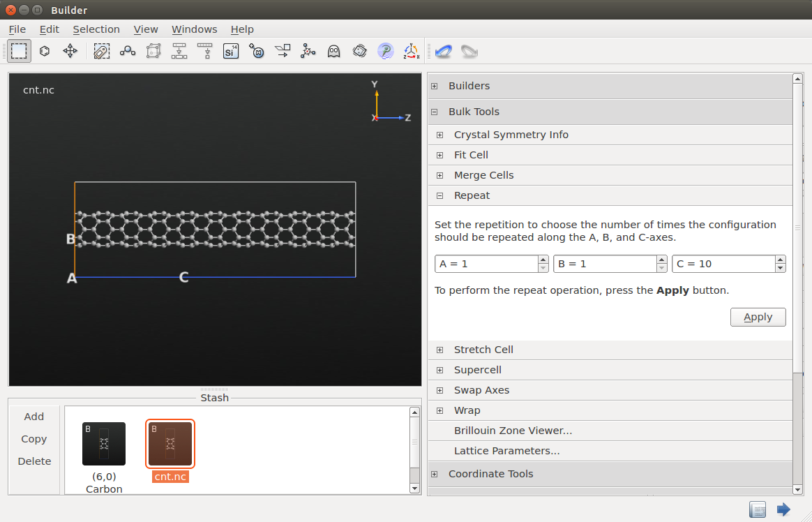Viewport: 812px width, 522px height.
Task: Click the bar-to-single-block arrow icon
Action: point(205,51)
